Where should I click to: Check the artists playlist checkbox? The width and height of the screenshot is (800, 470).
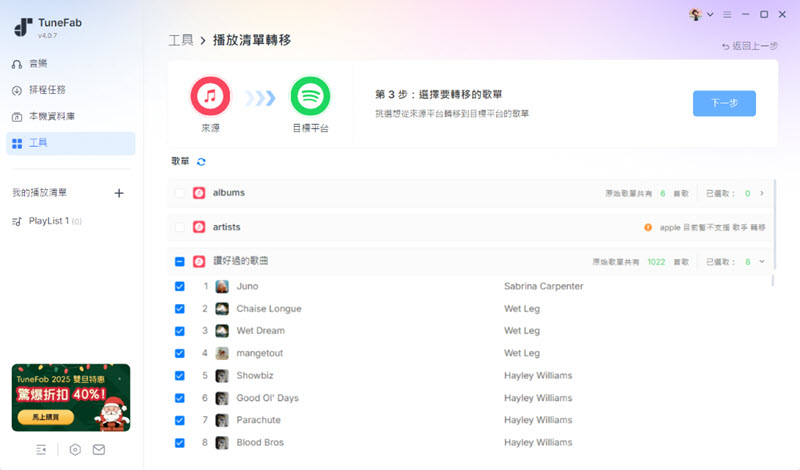click(180, 227)
